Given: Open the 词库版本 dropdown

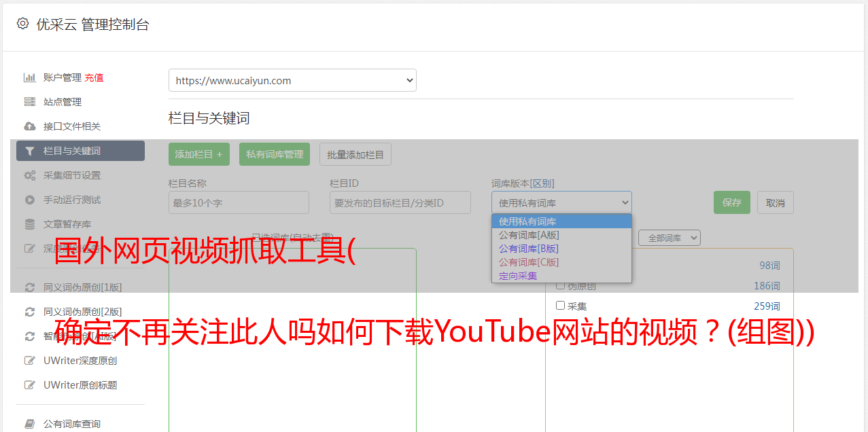Looking at the screenshot, I should [x=561, y=202].
